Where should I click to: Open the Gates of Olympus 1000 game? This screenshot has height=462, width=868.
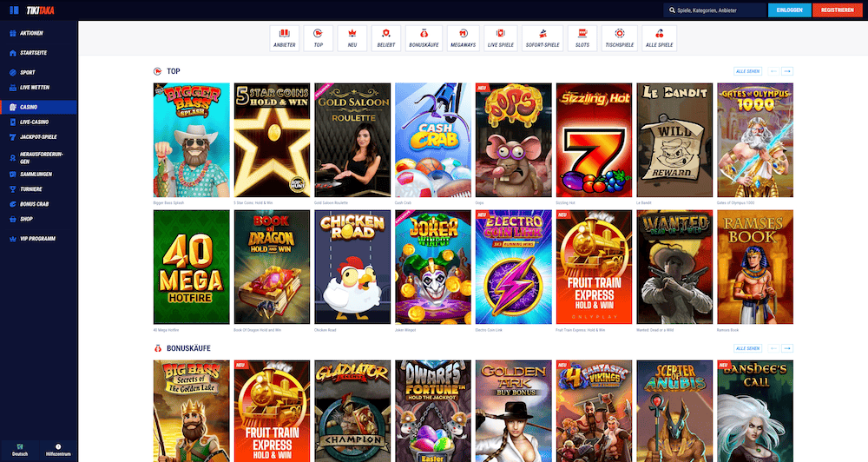(x=755, y=140)
